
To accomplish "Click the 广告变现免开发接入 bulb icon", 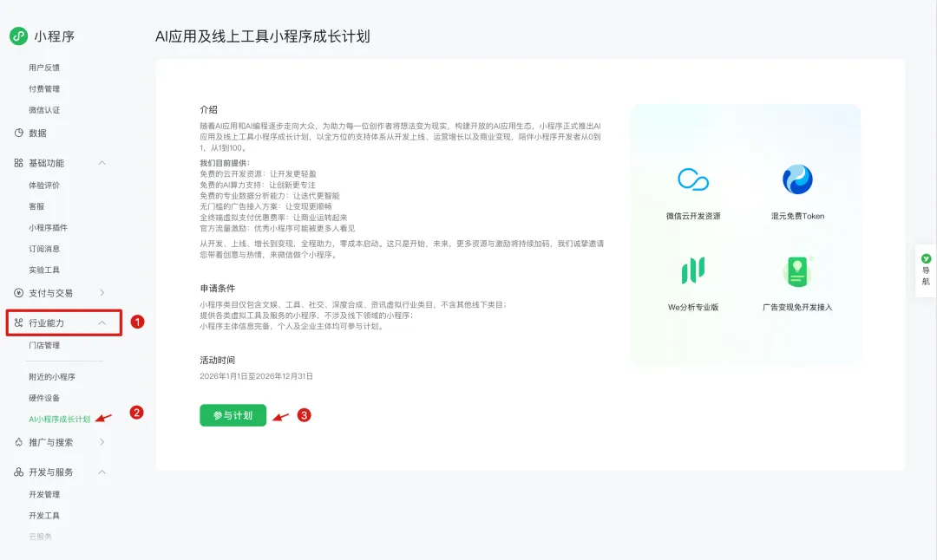I will tap(797, 270).
